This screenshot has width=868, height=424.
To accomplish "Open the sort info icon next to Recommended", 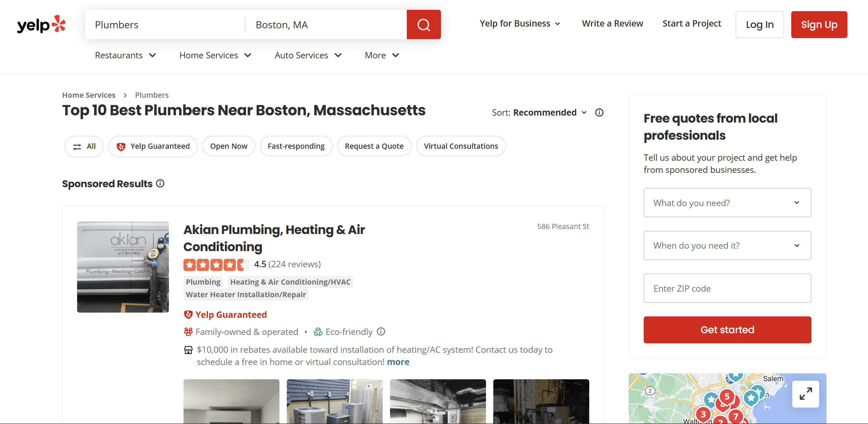I will pyautogui.click(x=599, y=112).
